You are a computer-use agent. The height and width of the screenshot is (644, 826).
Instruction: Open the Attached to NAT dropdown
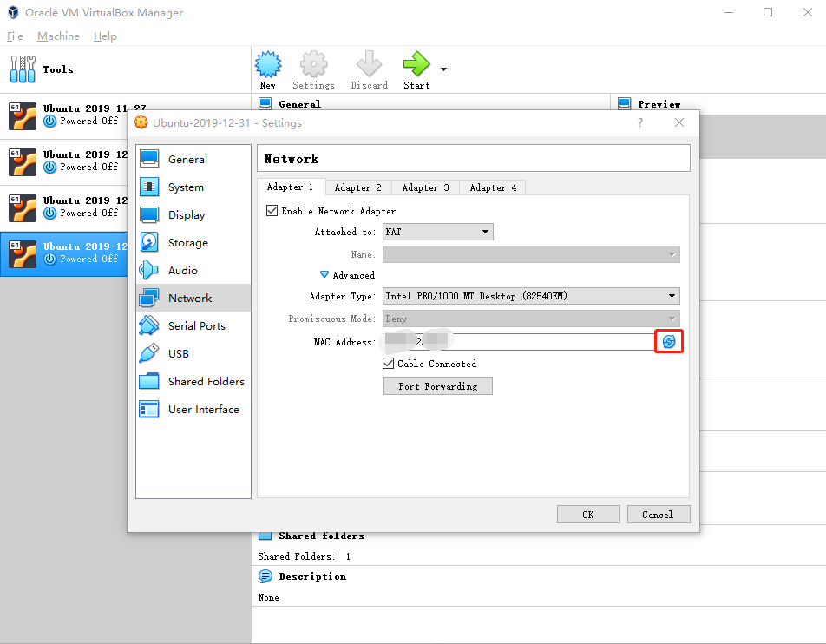tap(438, 232)
